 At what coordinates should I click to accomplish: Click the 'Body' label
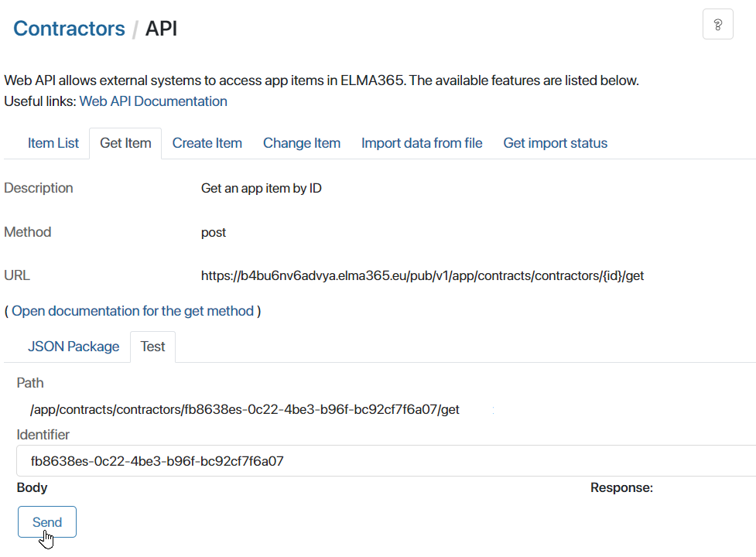(32, 487)
